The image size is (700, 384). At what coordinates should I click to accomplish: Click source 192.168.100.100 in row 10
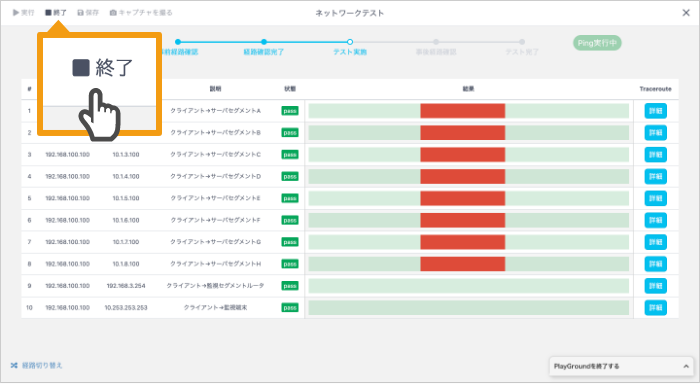tap(67, 308)
